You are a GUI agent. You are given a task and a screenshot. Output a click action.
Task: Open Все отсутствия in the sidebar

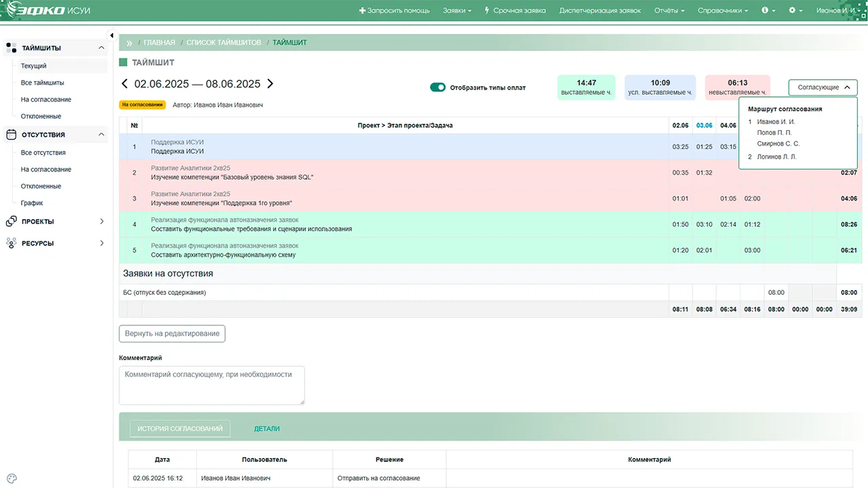click(43, 153)
